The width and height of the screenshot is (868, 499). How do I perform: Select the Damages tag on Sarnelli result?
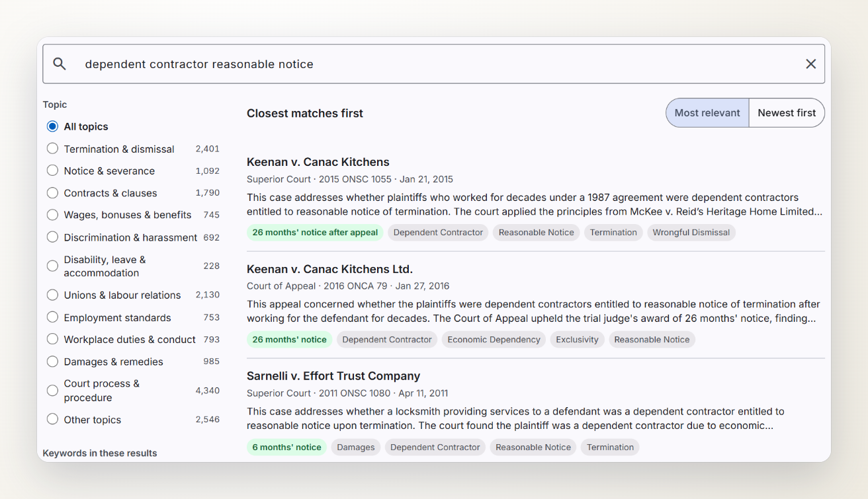356,447
